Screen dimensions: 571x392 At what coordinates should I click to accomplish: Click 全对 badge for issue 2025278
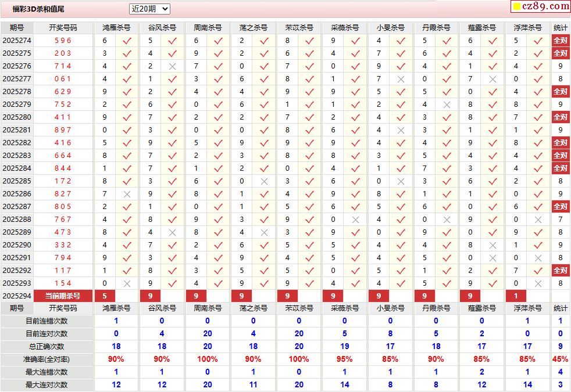coord(561,92)
